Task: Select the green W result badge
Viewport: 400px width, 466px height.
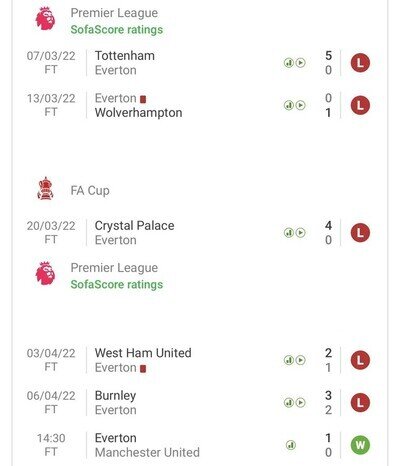Action: [x=360, y=445]
